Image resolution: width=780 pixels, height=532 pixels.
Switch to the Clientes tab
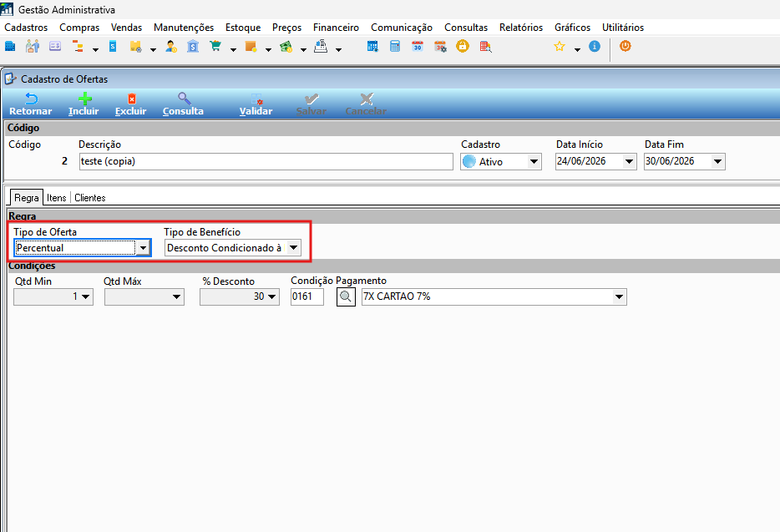(x=90, y=198)
